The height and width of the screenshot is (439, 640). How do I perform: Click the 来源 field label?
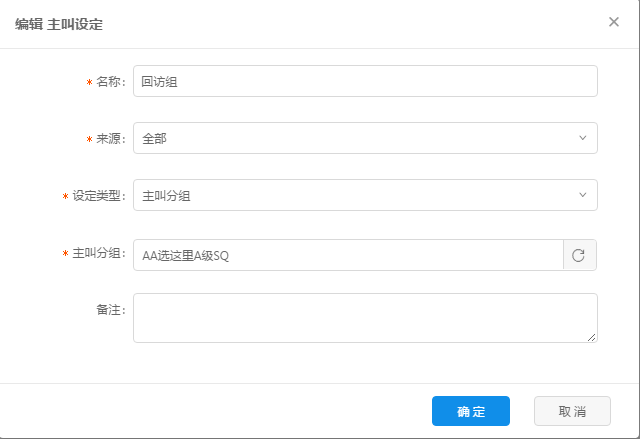click(x=110, y=139)
